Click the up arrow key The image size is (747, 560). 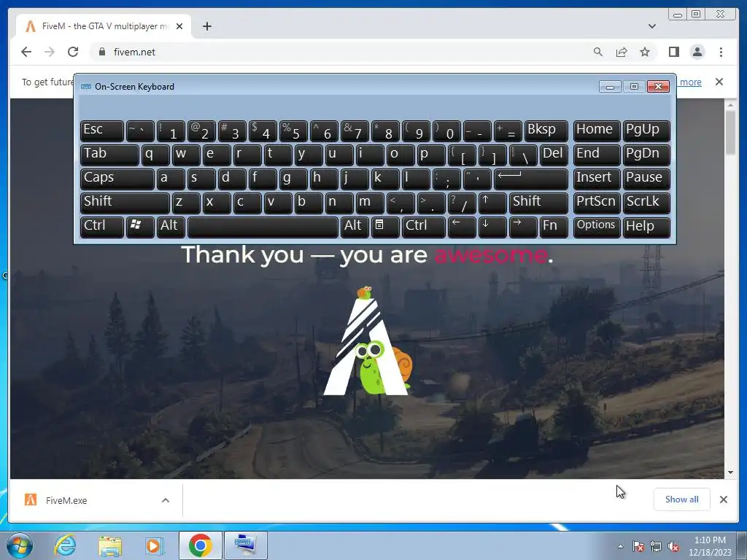[x=492, y=203]
